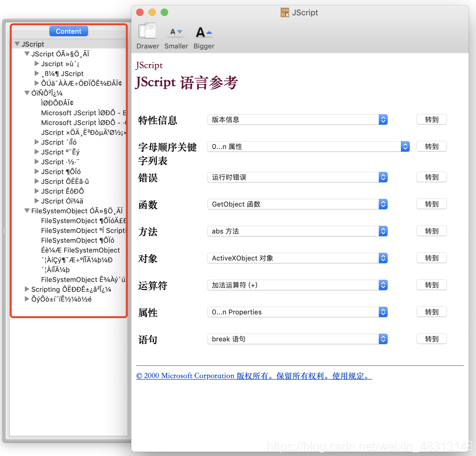Open the abs 方法 dropdown

tap(297, 231)
